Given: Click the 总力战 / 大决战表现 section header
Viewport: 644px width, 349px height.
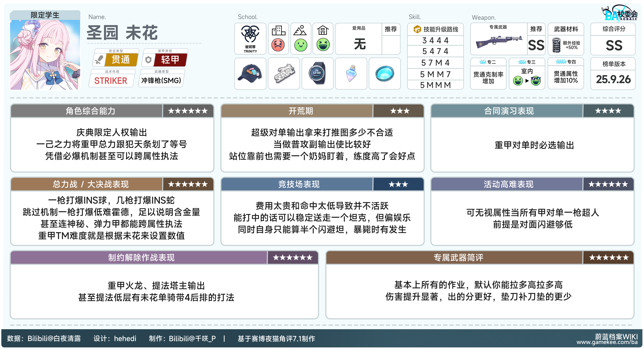Looking at the screenshot, I should 90,184.
